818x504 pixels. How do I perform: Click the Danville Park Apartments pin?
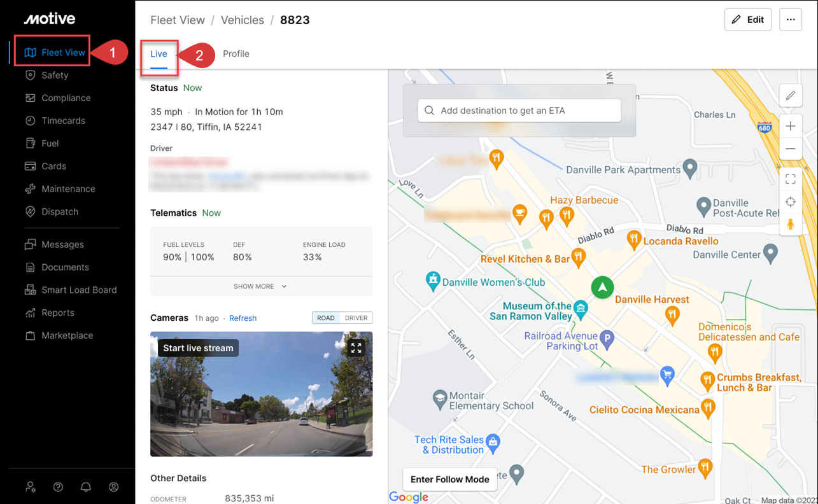point(690,169)
